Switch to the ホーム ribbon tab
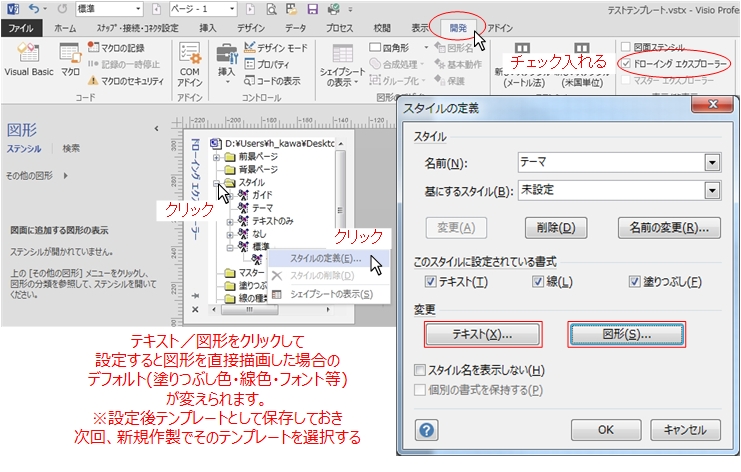This screenshot has height=472, width=741. [x=65, y=28]
